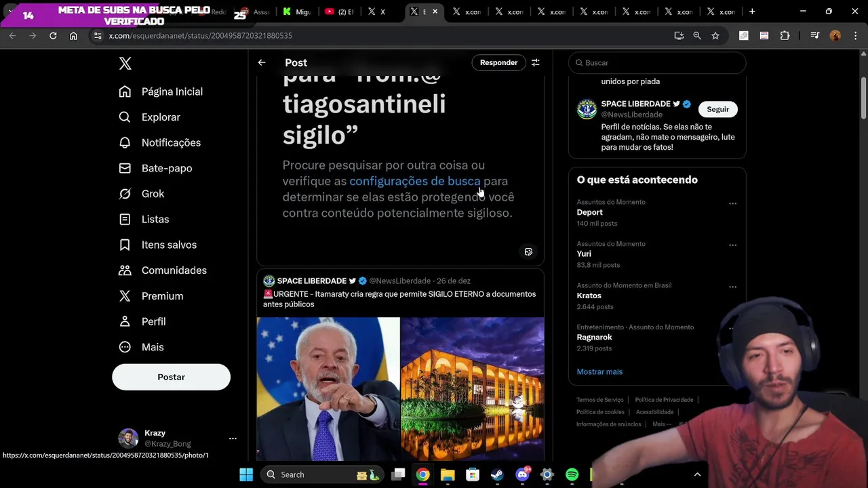Open more options for Kratos trend
Image resolution: width=868 pixels, height=488 pixels.
click(732, 287)
